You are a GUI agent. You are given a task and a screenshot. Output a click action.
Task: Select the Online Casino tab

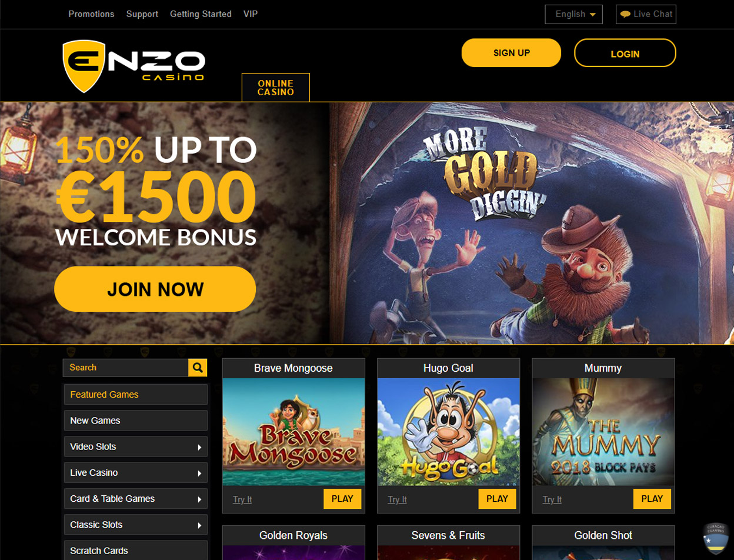276,88
